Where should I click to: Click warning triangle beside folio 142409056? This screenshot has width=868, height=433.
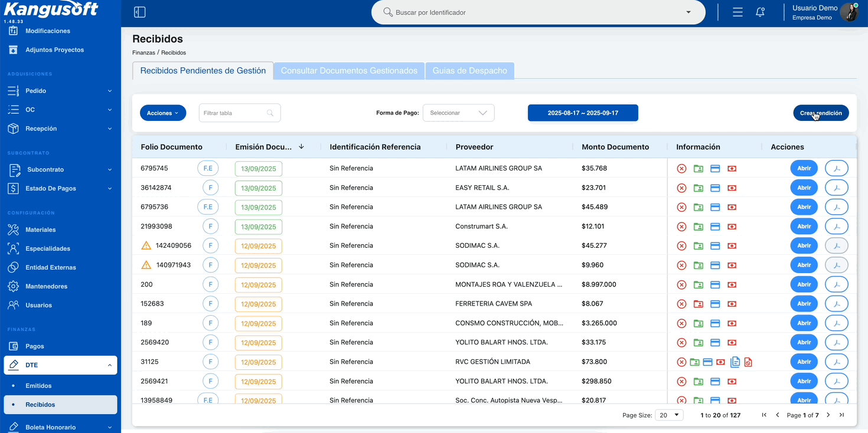pyautogui.click(x=146, y=245)
